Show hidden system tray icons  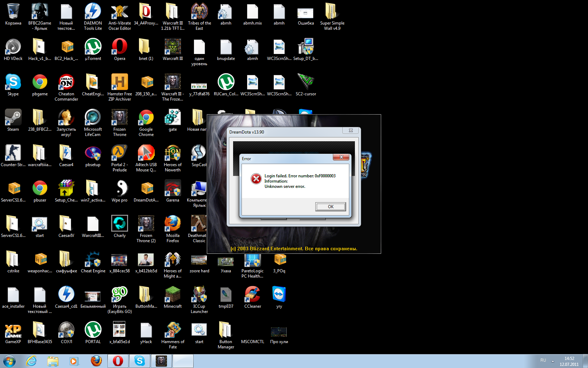coord(553,361)
